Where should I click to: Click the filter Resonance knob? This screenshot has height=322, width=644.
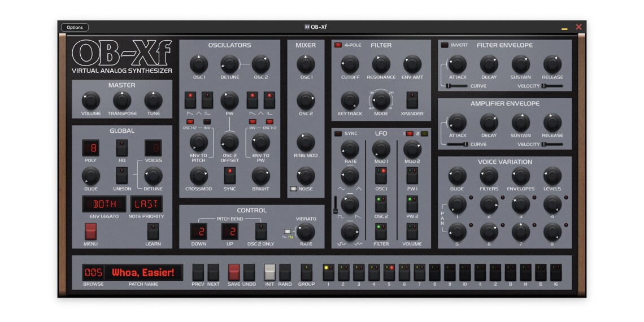coord(381,64)
